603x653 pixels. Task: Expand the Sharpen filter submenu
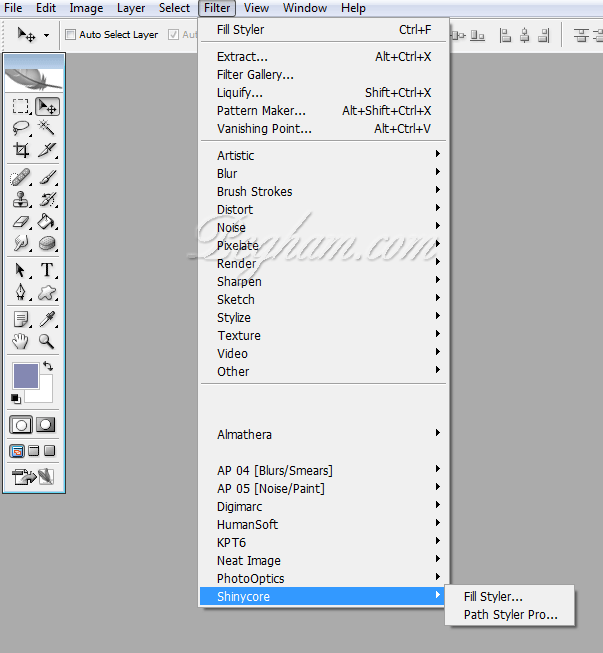point(323,281)
